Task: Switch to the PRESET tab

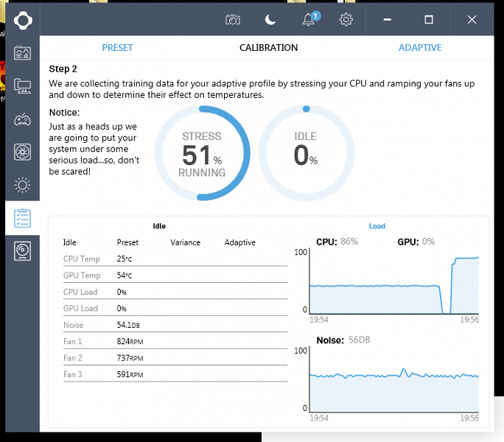Action: pos(117,48)
